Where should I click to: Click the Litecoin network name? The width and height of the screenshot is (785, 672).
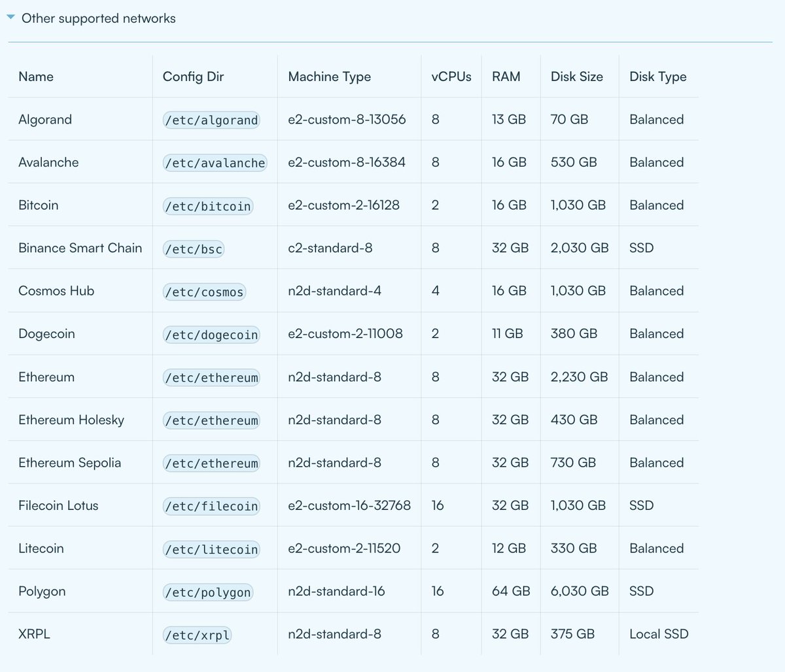[41, 548]
